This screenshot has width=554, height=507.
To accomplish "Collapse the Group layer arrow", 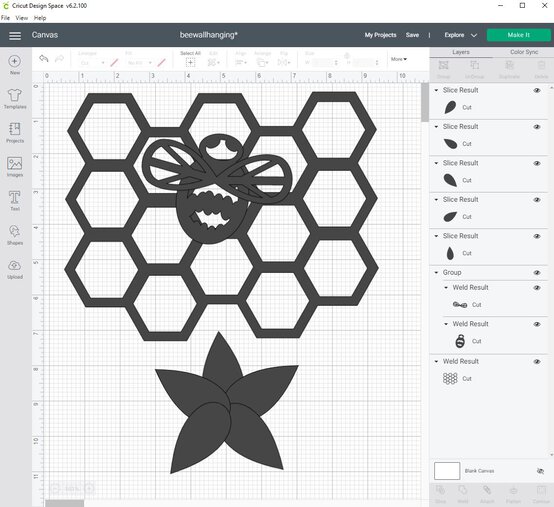I will (436, 272).
